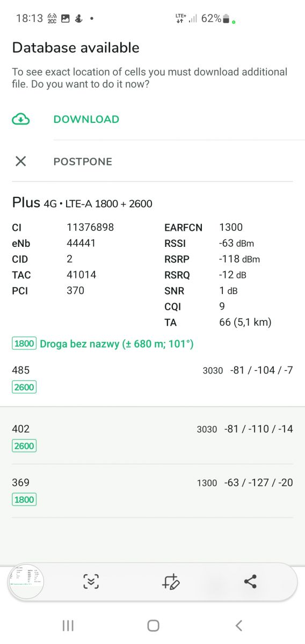This screenshot has height=644, width=305.
Task: Tap the 2600 band badge under 485
Action: pos(24,387)
